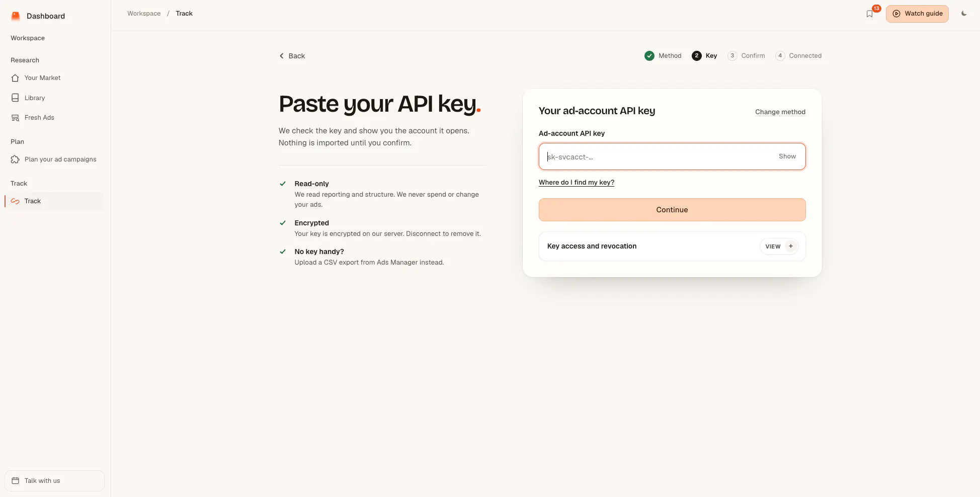The width and height of the screenshot is (980, 497).
Task: Click the Watch guide button
Action: pos(917,14)
